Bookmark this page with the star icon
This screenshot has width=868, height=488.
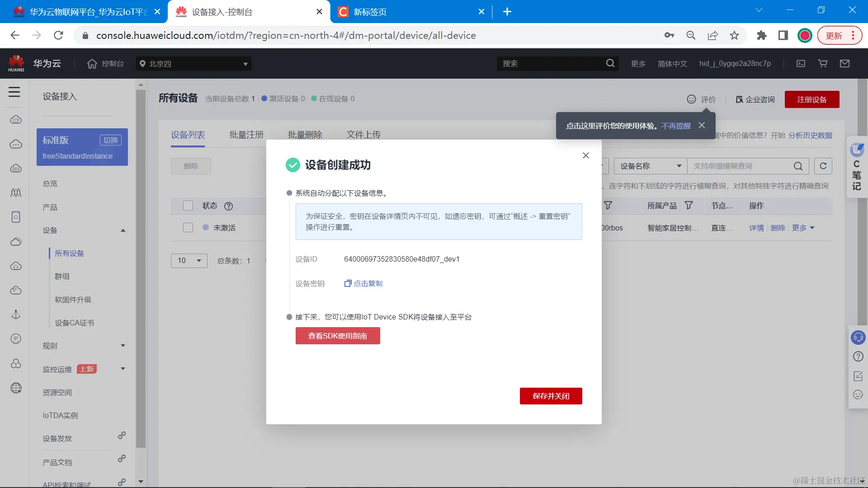[x=734, y=35]
